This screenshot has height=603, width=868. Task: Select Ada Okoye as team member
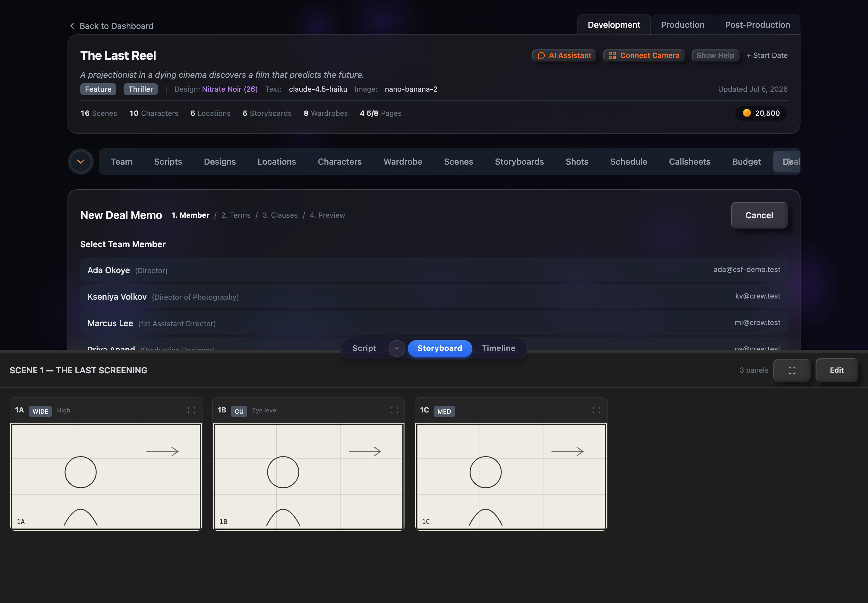click(x=434, y=270)
